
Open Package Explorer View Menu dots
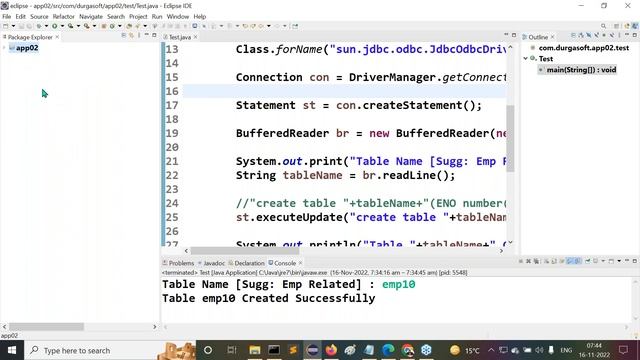click(139, 36)
